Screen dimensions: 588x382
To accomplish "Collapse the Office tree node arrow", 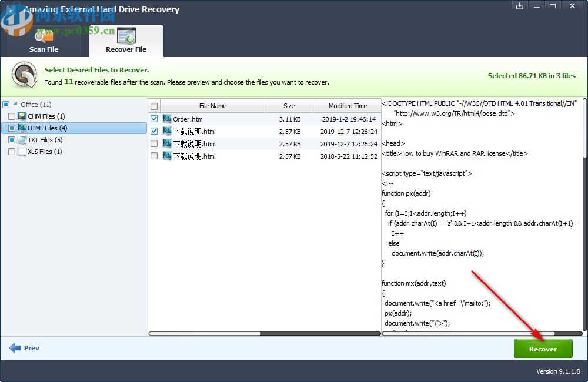I will (x=15, y=103).
